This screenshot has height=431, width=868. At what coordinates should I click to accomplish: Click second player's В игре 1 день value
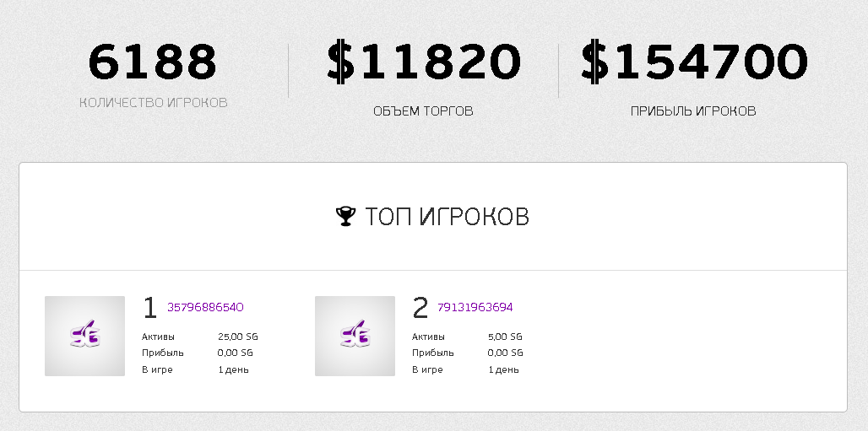tap(503, 369)
